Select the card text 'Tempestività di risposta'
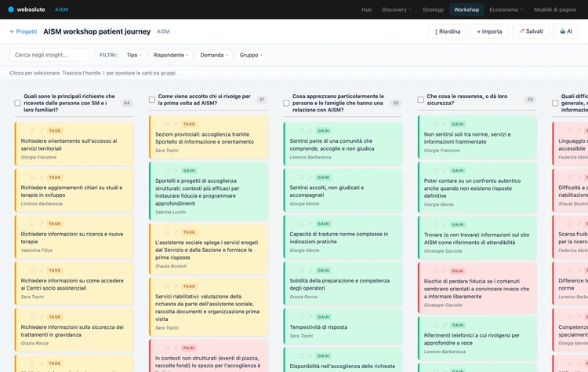The height and width of the screenshot is (372, 588). coord(318,327)
